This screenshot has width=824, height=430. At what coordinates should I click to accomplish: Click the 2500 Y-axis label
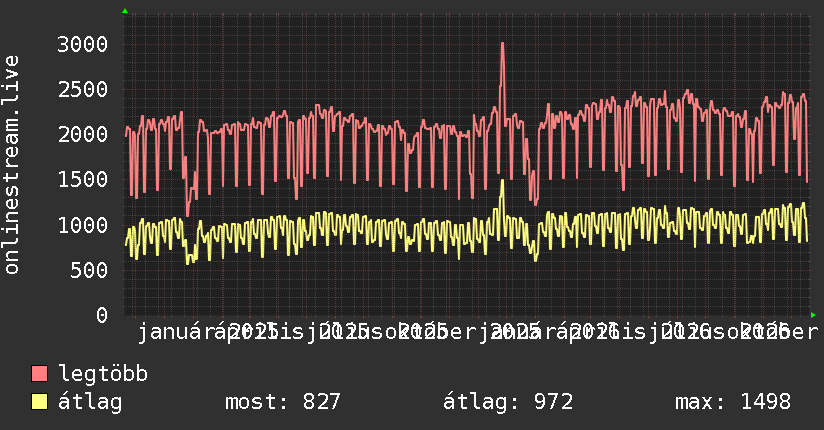(83, 89)
